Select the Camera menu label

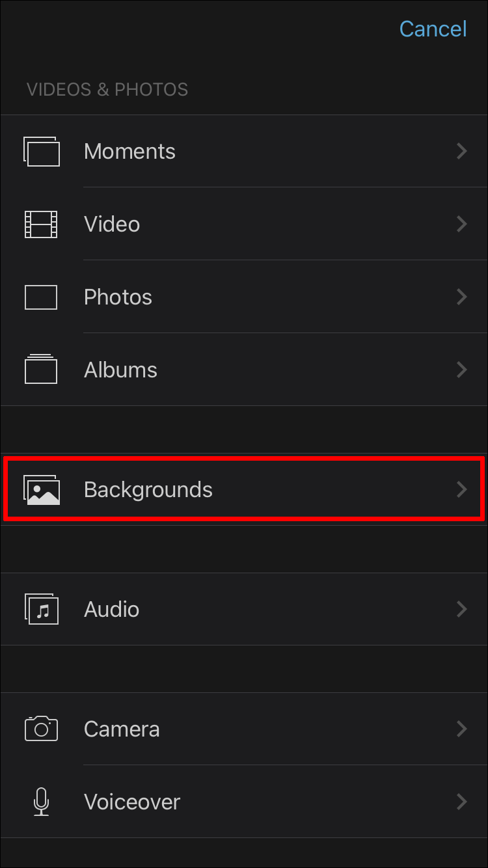122,729
